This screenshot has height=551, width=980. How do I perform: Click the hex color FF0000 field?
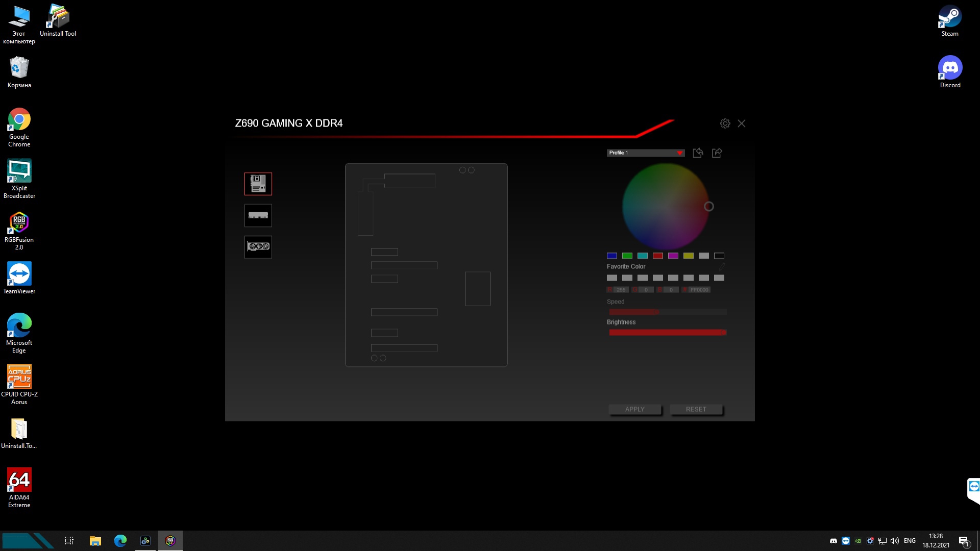[x=699, y=290]
